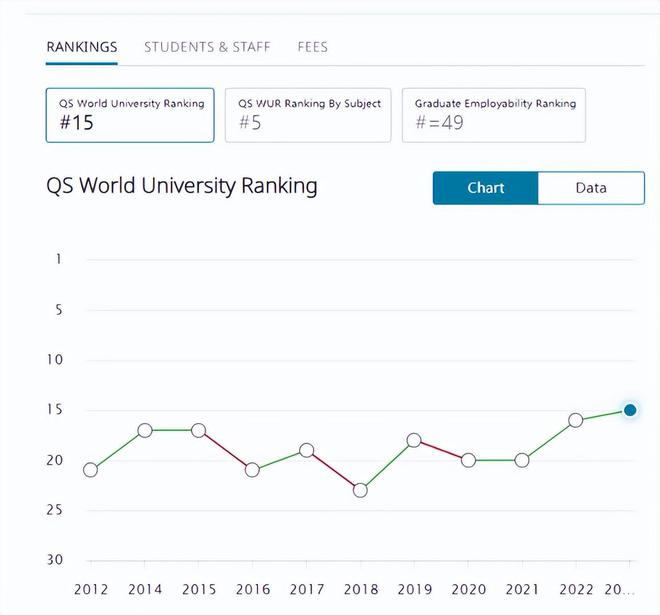Switch to the RANKINGS tab
The width and height of the screenshot is (660, 615).
tap(82, 47)
